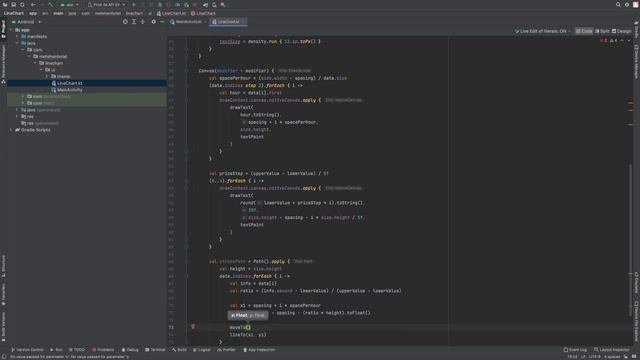Screen dimensions: 640x360
Task: Expand the res folder
Action: click(x=17, y=116)
